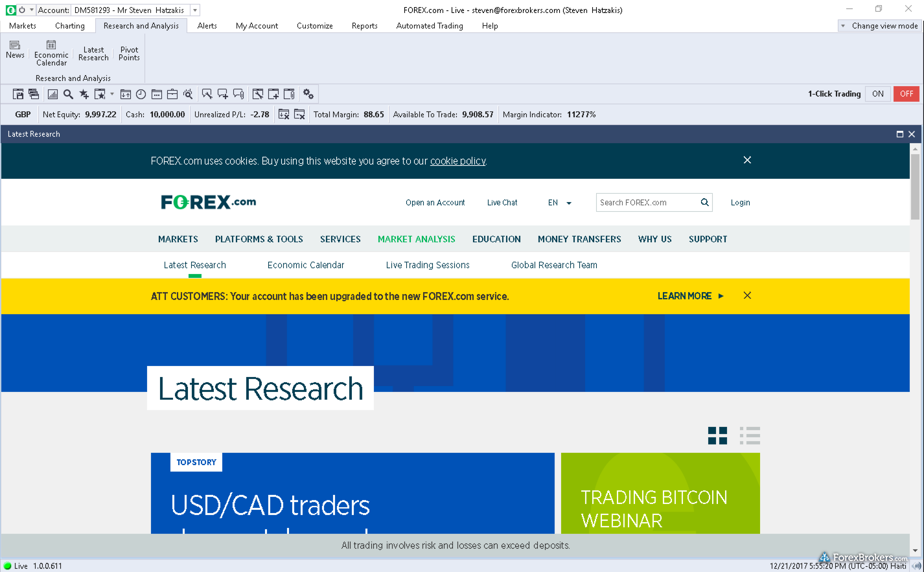Click the FOREX.com logo
Screen dimensions: 924x572
(209, 202)
